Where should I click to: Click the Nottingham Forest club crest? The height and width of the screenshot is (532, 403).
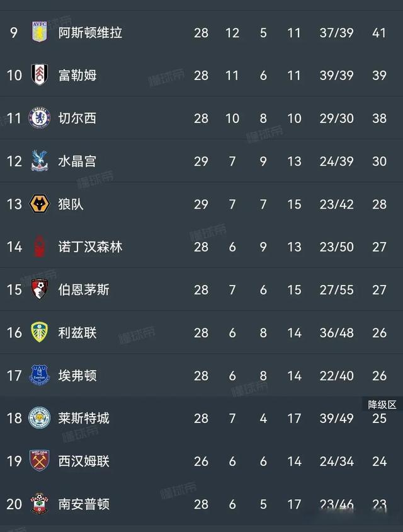pos(40,246)
